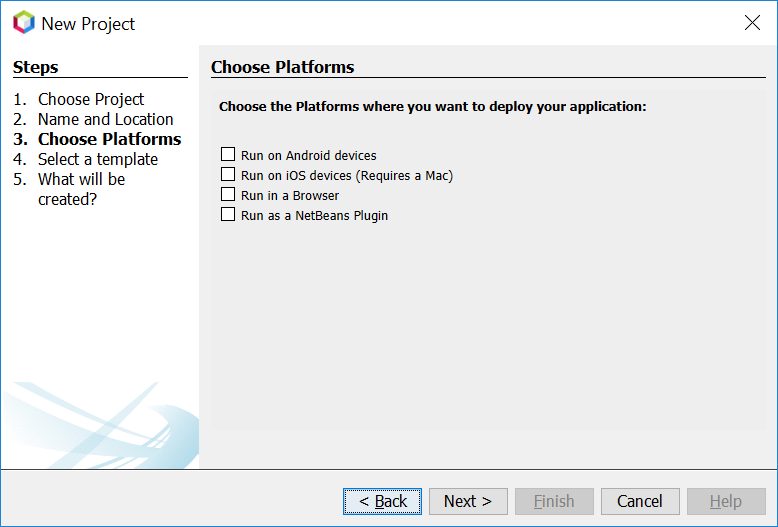Cancel the project wizard
778x527 pixels.
640,501
